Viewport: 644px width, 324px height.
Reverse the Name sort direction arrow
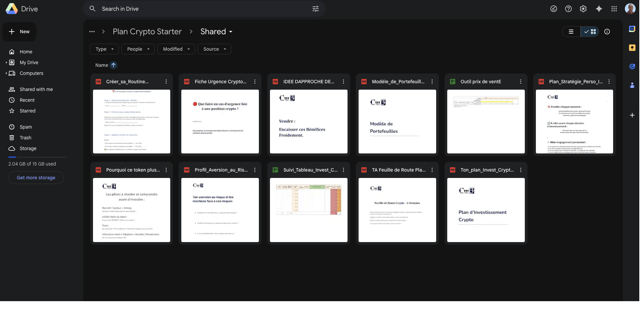point(113,65)
